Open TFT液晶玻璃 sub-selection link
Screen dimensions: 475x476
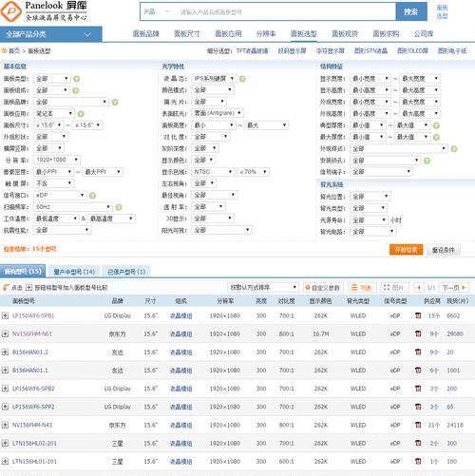pyautogui.click(x=252, y=50)
